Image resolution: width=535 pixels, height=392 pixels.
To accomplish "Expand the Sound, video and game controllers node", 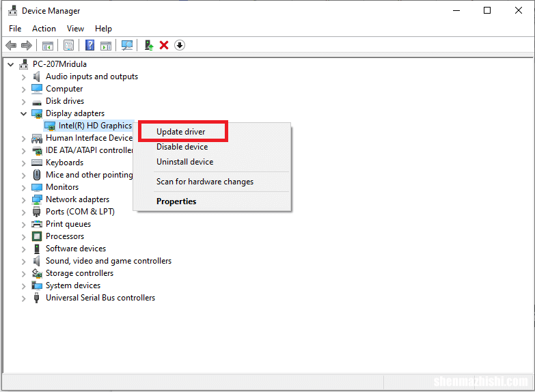I will tap(24, 261).
